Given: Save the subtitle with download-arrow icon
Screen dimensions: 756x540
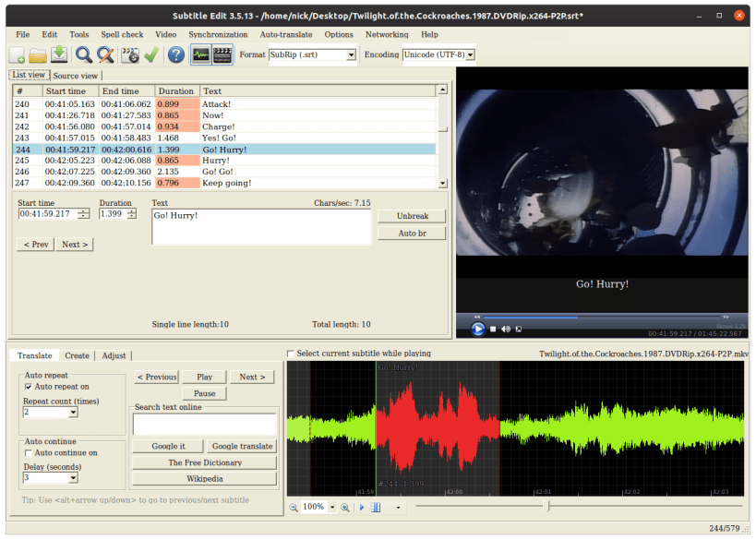Looking at the screenshot, I should (x=59, y=55).
